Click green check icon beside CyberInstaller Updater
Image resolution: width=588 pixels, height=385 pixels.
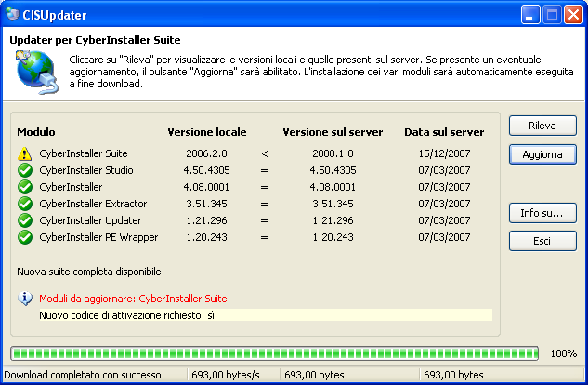pos(25,220)
